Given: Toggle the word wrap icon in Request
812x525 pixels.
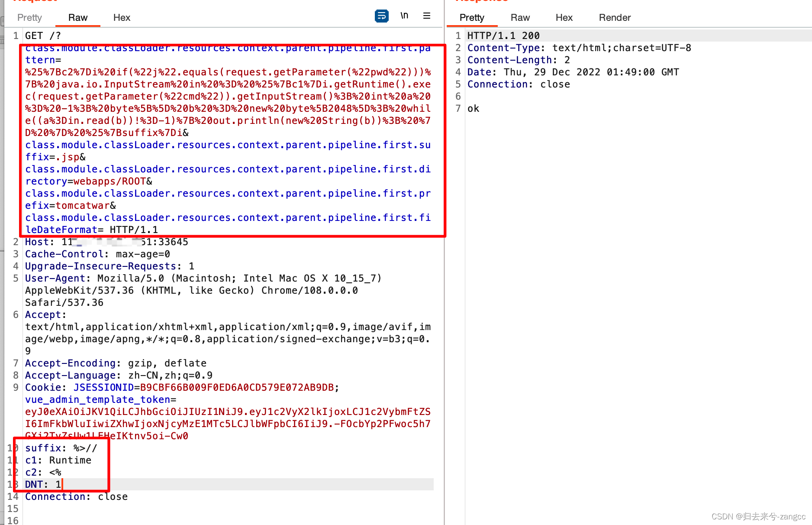Looking at the screenshot, I should tap(381, 16).
